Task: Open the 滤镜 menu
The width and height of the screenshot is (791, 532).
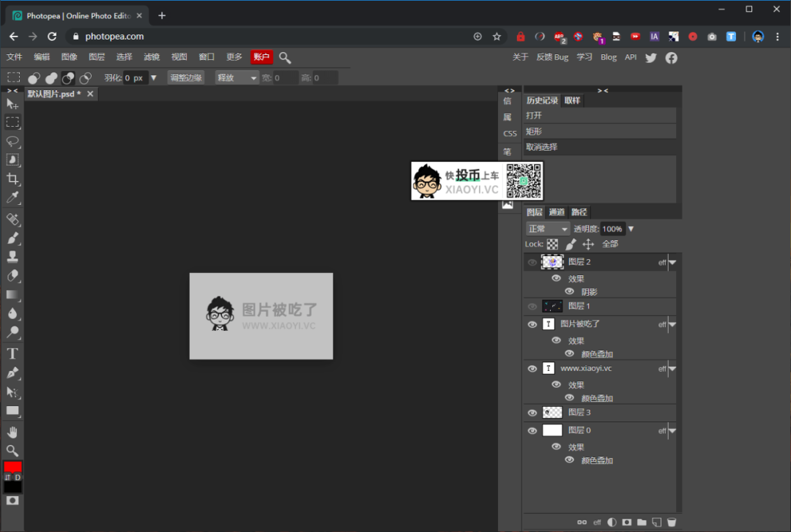Action: pos(151,56)
